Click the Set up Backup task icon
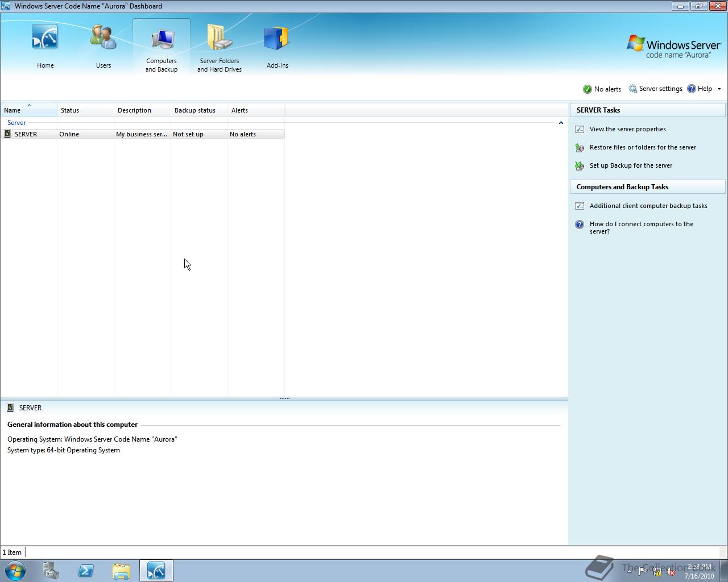This screenshot has width=728, height=582. (580, 166)
